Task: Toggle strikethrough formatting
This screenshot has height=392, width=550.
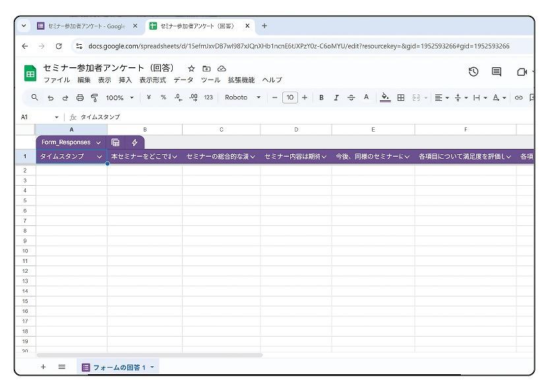Action: point(351,98)
